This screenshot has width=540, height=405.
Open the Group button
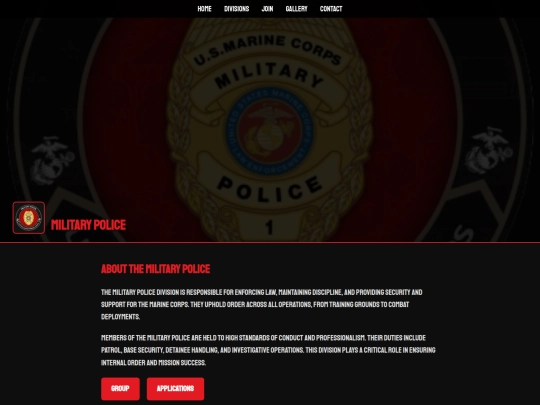(x=120, y=389)
